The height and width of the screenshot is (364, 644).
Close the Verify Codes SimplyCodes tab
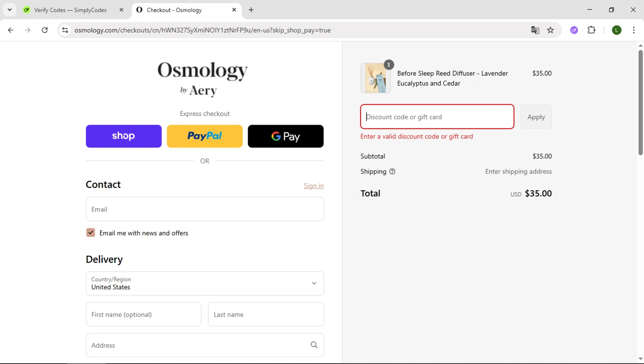pos(122,9)
